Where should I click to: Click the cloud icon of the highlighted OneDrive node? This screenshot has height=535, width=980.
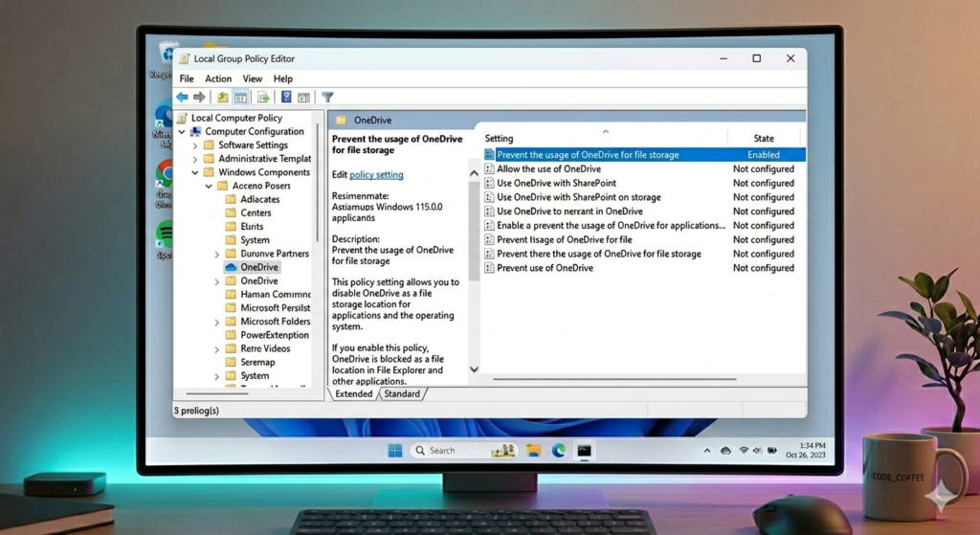coord(231,267)
